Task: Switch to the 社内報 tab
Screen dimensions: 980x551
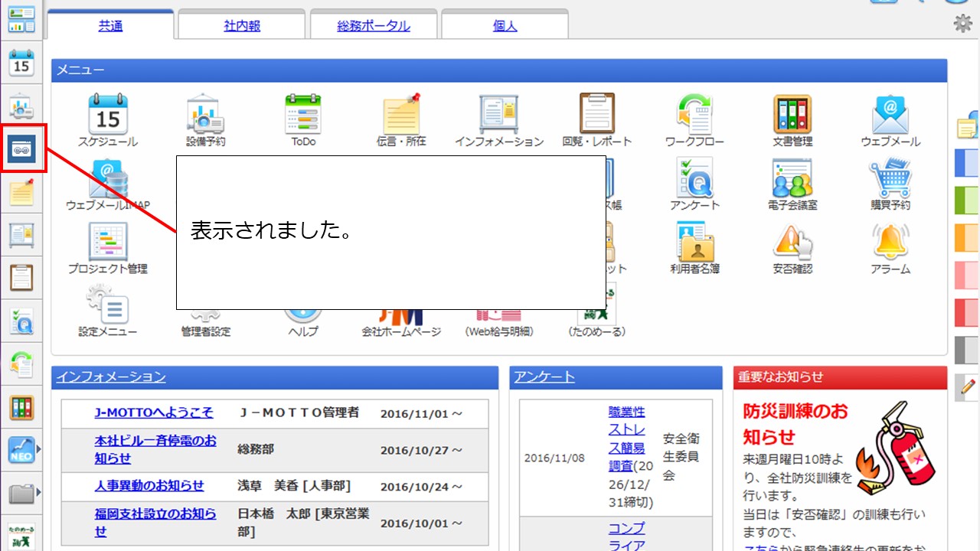Action: point(242,26)
